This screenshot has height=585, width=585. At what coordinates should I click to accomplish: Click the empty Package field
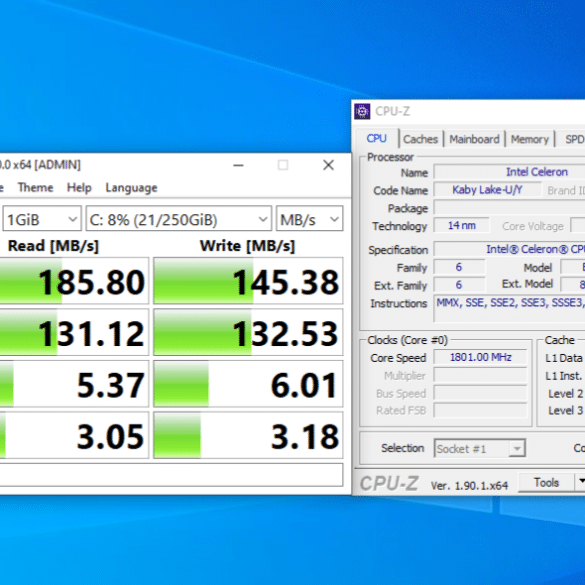point(509,208)
